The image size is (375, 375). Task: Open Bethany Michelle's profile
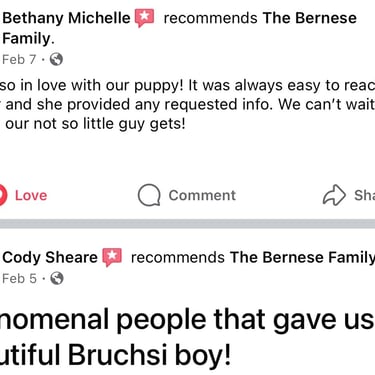click(66, 18)
